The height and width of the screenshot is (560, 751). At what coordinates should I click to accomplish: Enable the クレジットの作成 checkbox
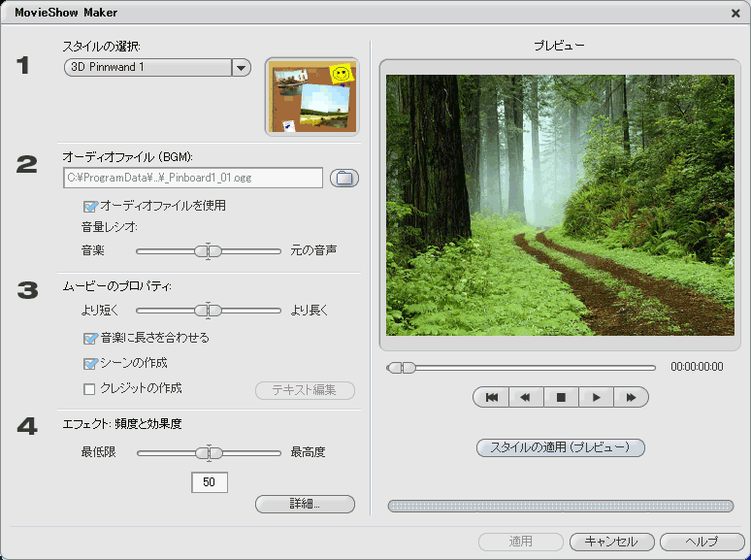(x=89, y=389)
